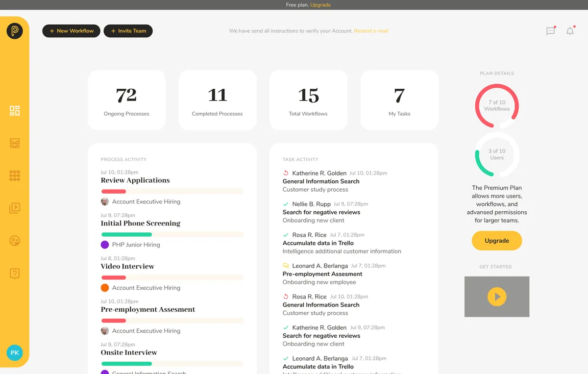
Task: Open the Completed Processes card
Action: [217, 100]
